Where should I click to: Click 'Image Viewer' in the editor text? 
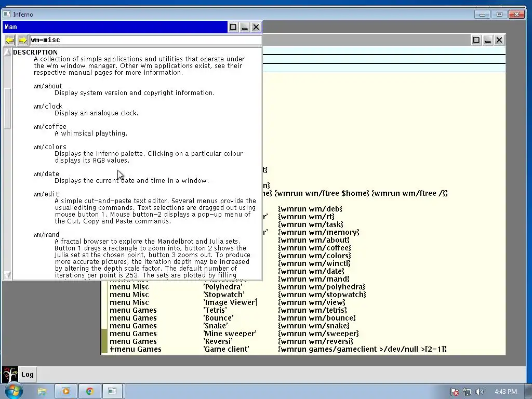point(230,303)
